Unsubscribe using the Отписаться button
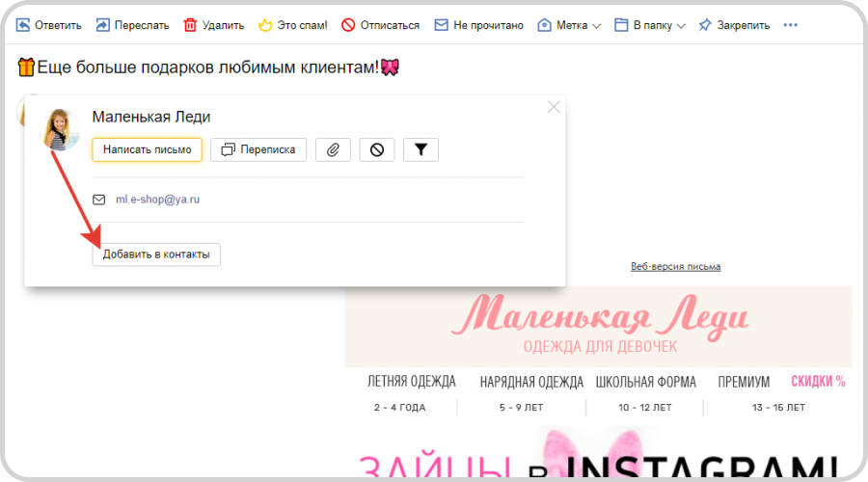 click(x=380, y=25)
